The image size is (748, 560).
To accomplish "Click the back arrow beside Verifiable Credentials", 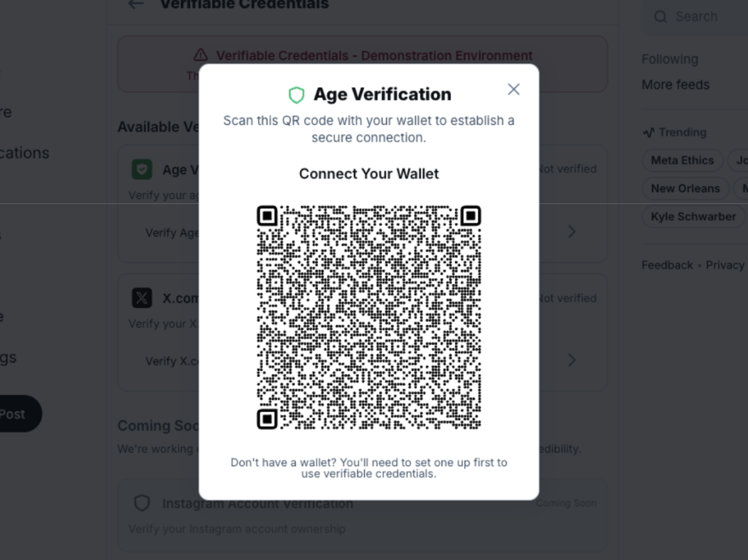I will point(135,4).
